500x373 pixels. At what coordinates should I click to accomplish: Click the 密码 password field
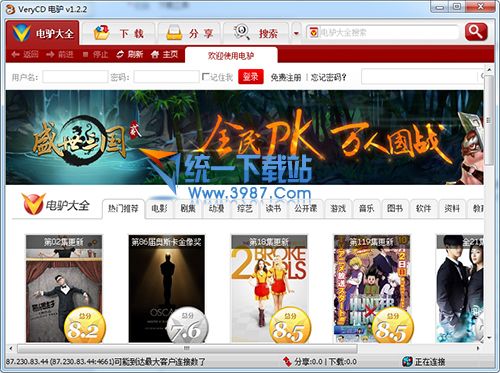tap(166, 77)
